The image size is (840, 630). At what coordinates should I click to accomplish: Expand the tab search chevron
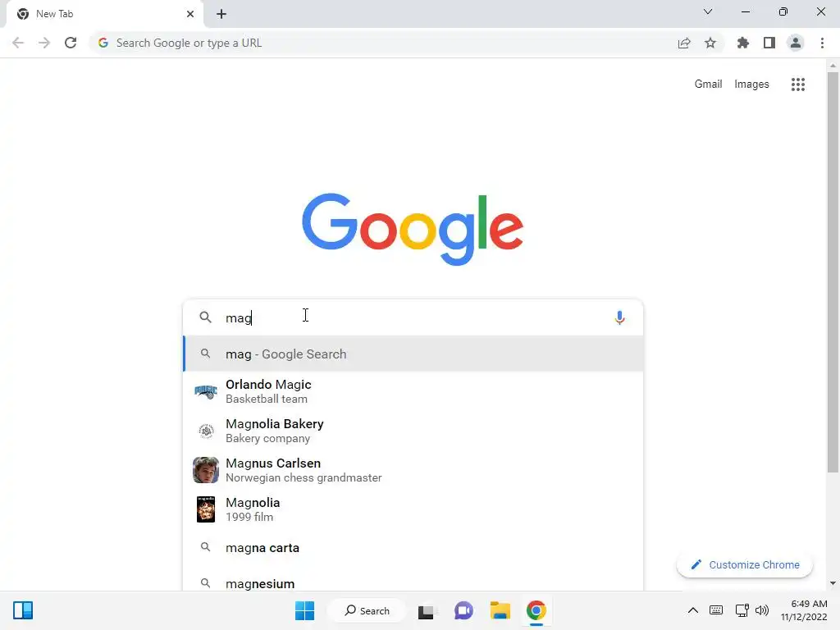708,11
